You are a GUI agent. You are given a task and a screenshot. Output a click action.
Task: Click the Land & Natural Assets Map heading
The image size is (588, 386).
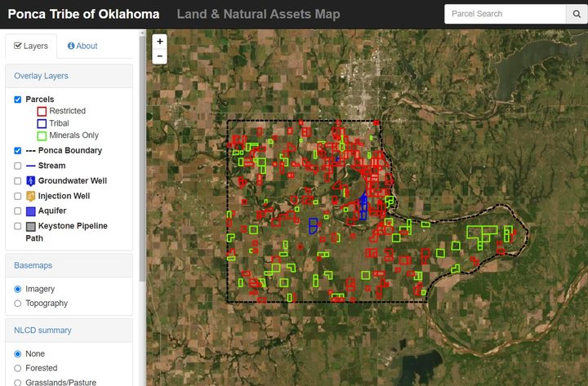pos(258,14)
